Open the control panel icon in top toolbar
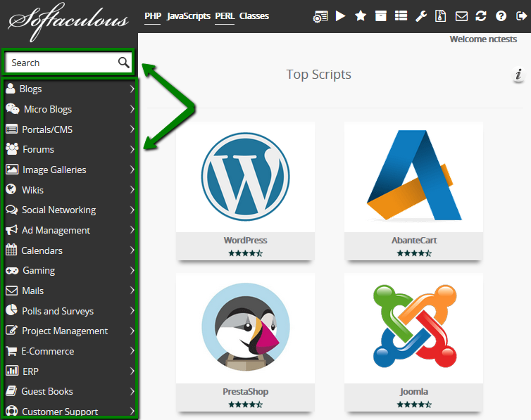The height and width of the screenshot is (420, 531). click(x=320, y=16)
